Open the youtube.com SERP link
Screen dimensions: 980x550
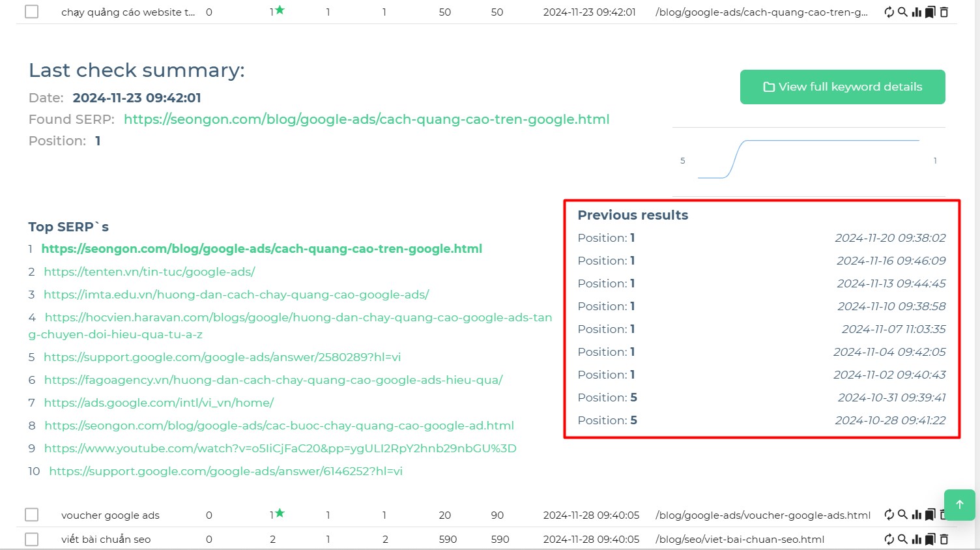(x=280, y=448)
